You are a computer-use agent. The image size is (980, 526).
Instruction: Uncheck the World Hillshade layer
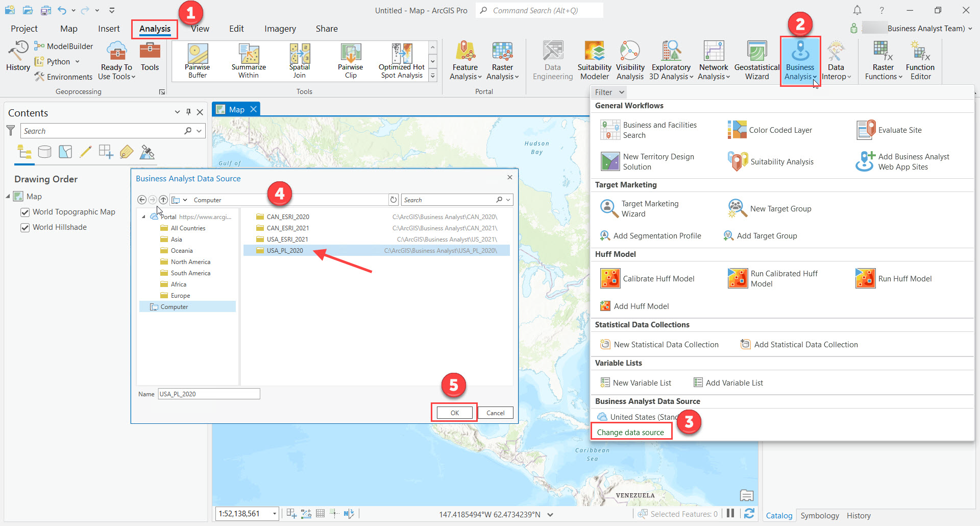[25, 227]
